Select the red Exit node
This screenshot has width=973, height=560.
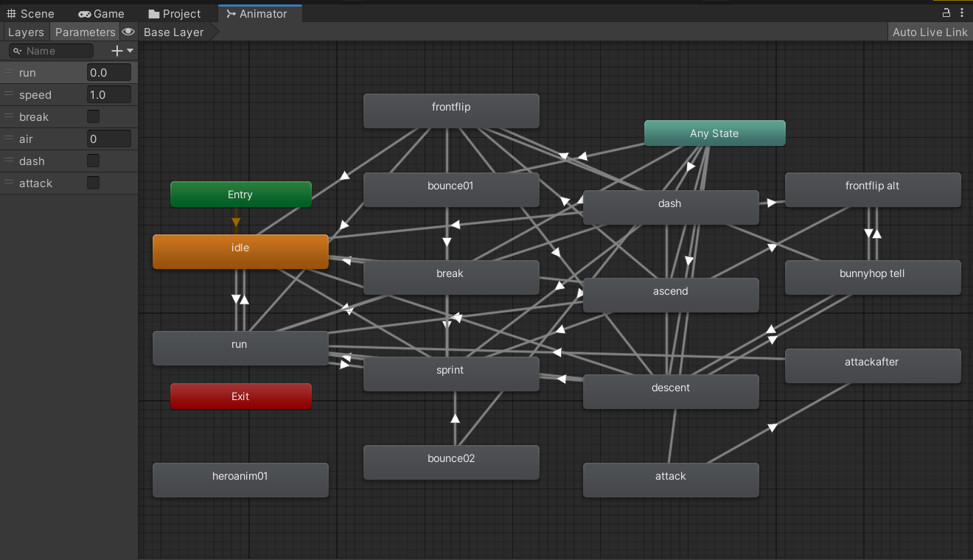(x=240, y=396)
